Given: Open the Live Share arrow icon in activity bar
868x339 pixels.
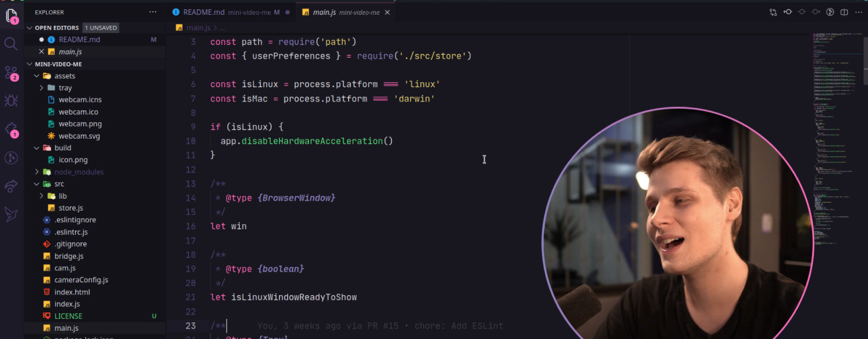Looking at the screenshot, I should [11, 187].
